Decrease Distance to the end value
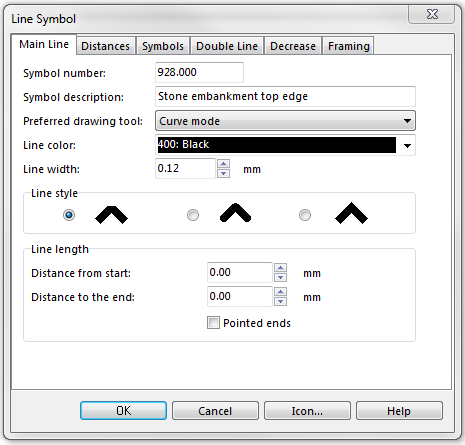465x445 pixels. coord(281,301)
